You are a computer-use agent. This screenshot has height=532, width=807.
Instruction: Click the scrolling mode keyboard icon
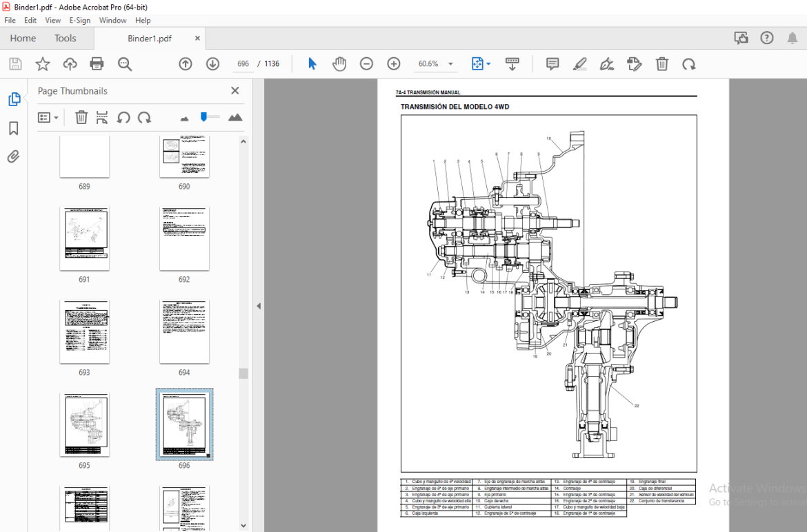512,63
